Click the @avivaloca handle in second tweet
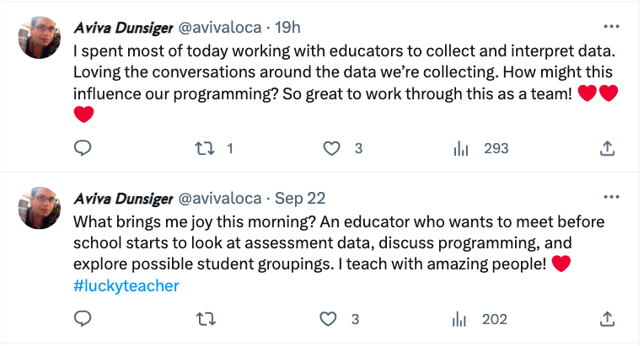 pyautogui.click(x=218, y=199)
